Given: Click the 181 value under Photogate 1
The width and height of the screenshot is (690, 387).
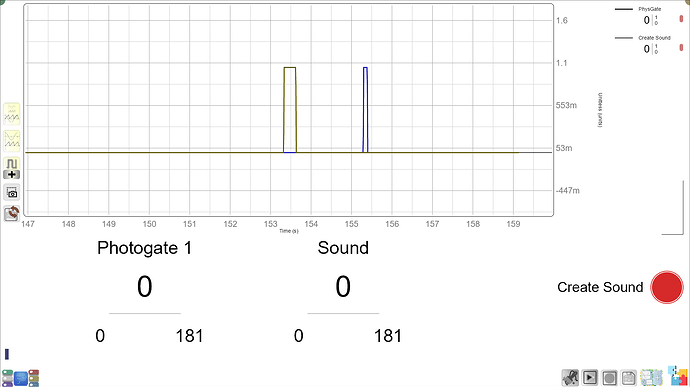Looking at the screenshot, I should point(189,336).
